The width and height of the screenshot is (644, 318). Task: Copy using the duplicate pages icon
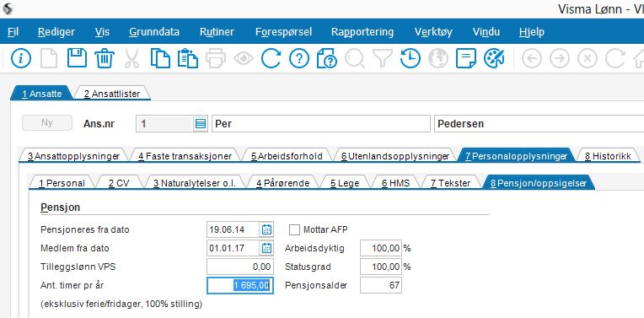pos(160,58)
